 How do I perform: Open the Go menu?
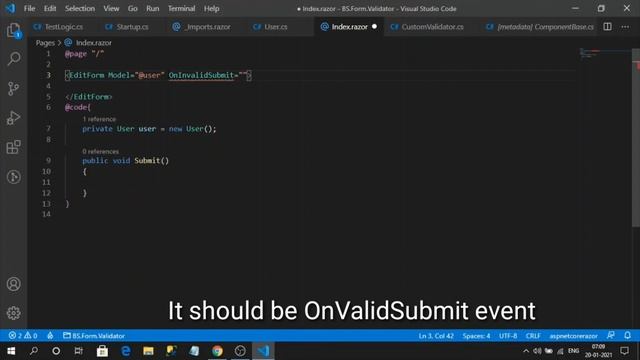[x=133, y=8]
